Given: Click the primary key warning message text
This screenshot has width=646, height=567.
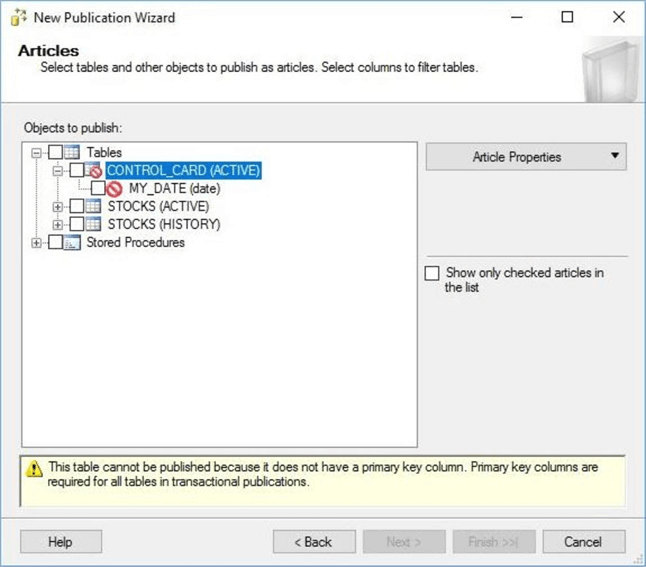Looking at the screenshot, I should [323, 474].
